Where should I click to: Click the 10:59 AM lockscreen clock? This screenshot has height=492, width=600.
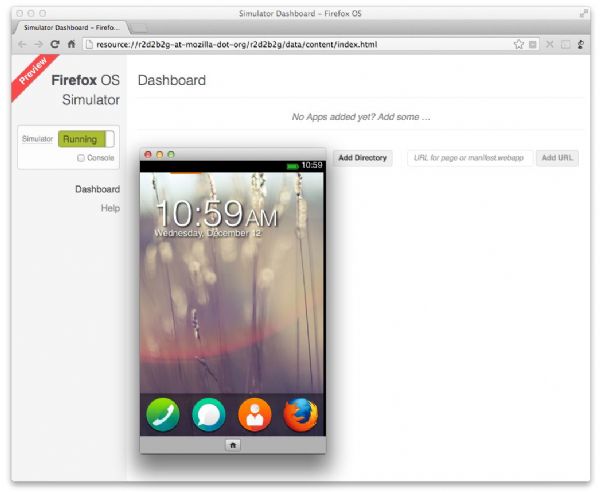[216, 213]
